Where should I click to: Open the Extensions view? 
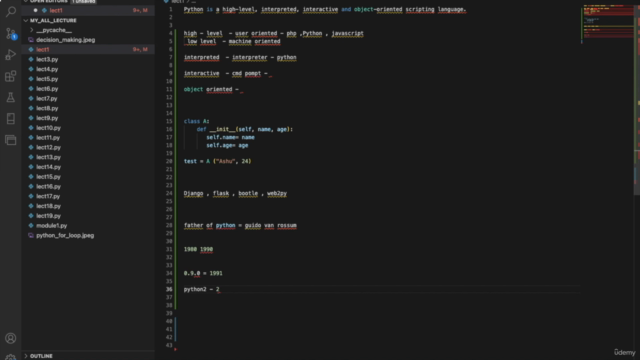(x=11, y=76)
